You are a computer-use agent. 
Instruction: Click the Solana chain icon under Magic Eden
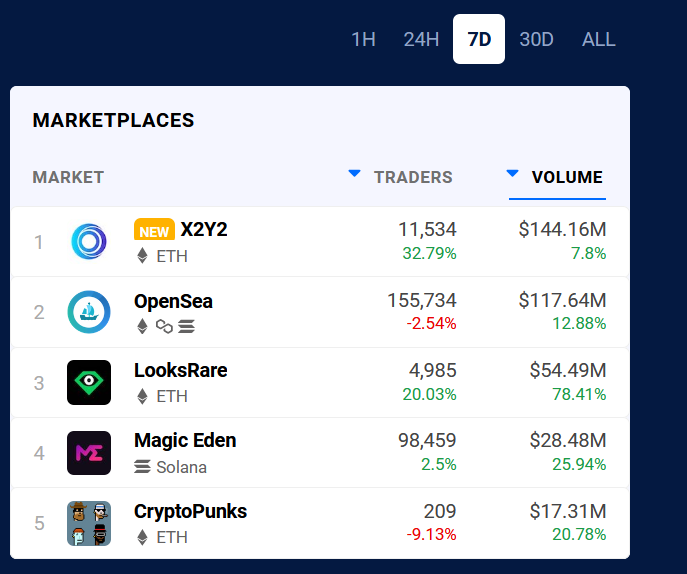tap(142, 467)
